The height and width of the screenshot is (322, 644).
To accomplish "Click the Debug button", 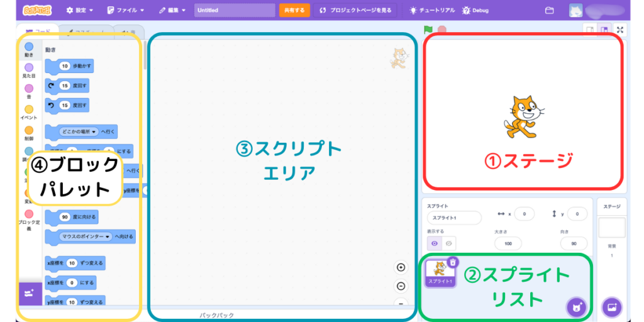I will (475, 10).
